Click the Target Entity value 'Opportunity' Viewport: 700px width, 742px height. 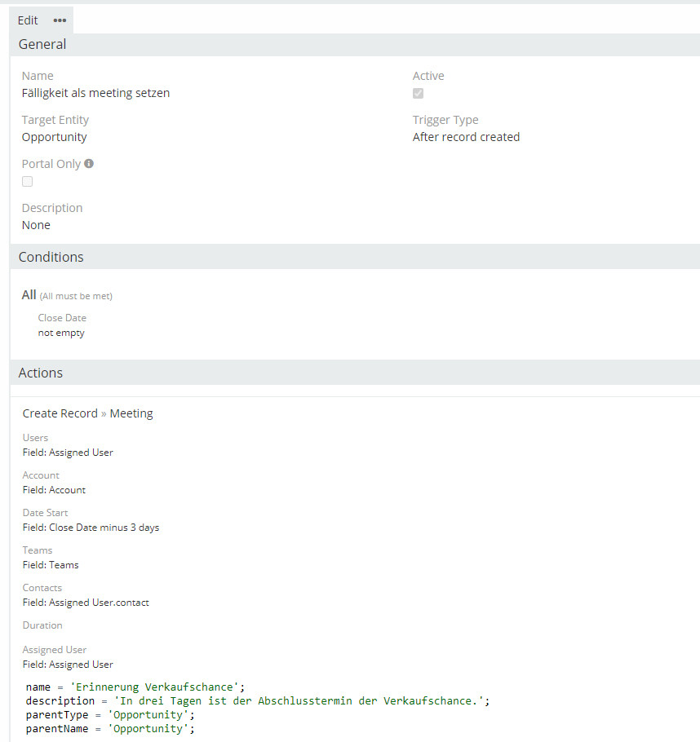[x=54, y=137]
